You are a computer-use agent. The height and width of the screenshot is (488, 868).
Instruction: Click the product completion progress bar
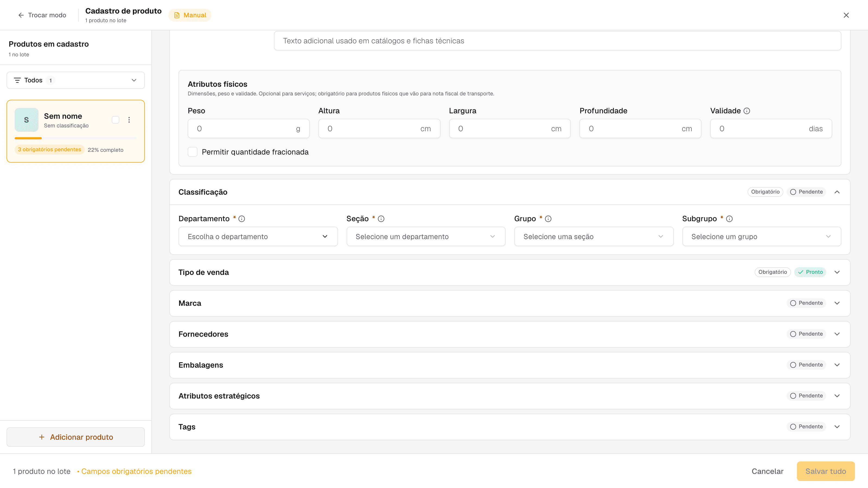76,139
